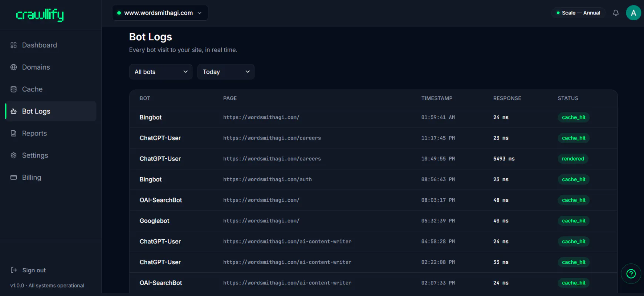The image size is (644, 296).
Task: Click the Sign out arrow icon
Action: tap(14, 270)
